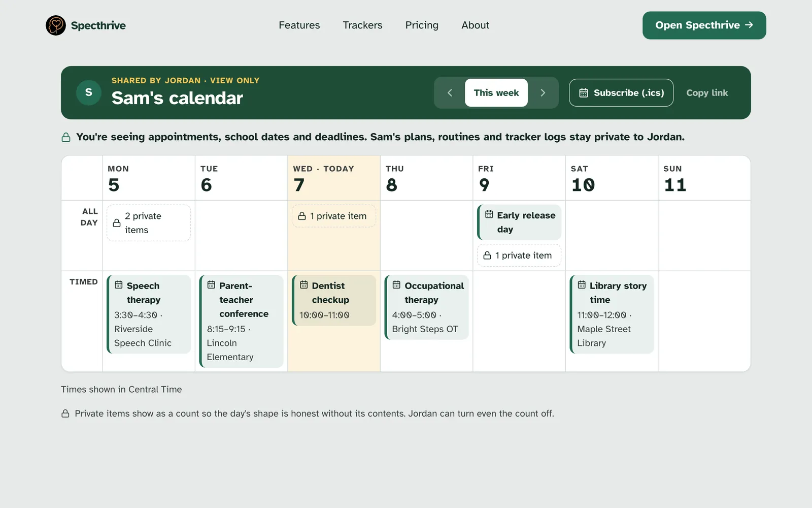Image resolution: width=812 pixels, height=508 pixels.
Task: Open the Speech therapy event
Action: click(149, 314)
